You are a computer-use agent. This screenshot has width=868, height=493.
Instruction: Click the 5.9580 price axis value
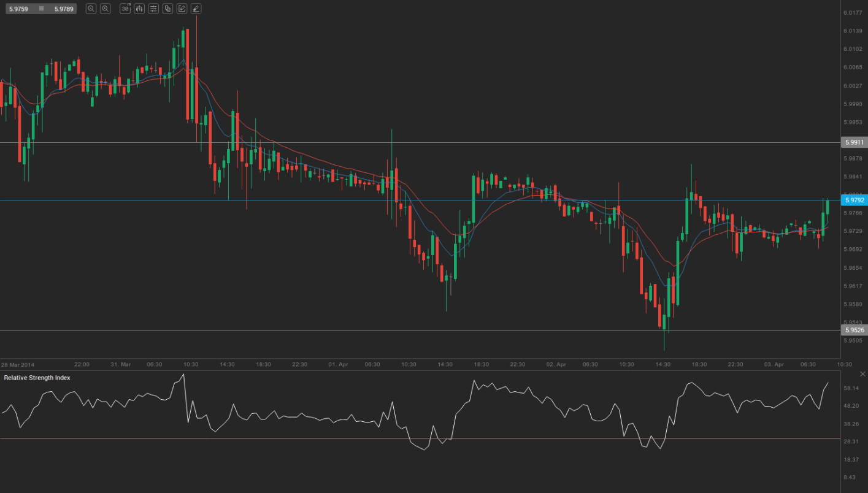click(853, 304)
